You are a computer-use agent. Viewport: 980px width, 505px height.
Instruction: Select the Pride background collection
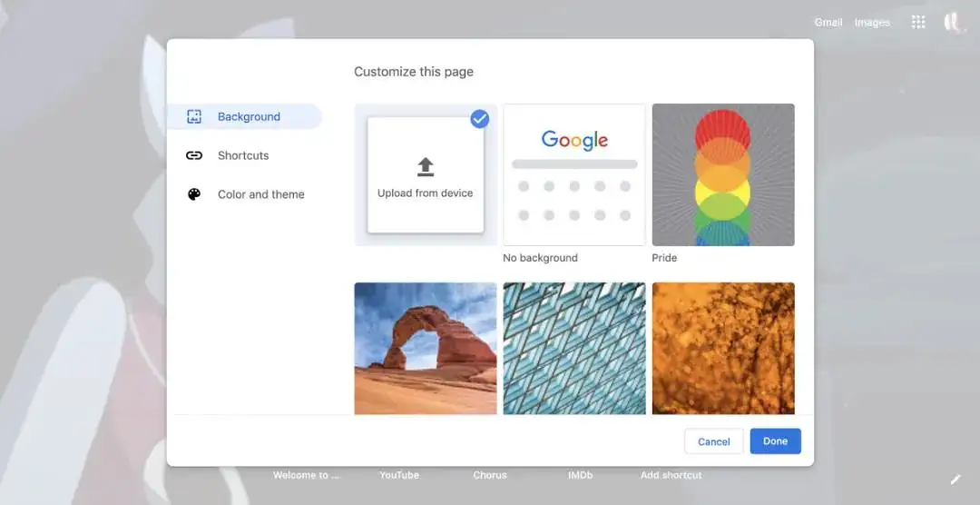tap(723, 174)
